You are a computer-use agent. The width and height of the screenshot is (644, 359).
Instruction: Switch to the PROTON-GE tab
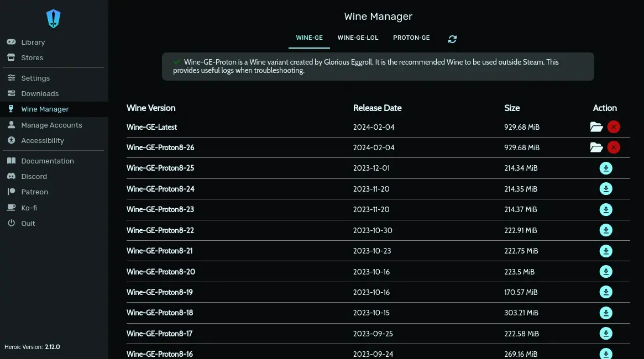click(x=411, y=38)
